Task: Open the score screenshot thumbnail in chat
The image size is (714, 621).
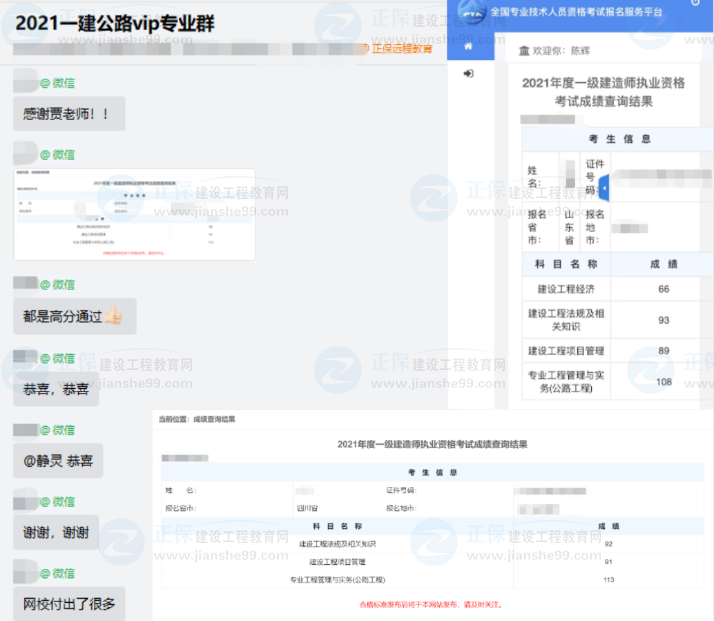Action: pyautogui.click(x=134, y=213)
